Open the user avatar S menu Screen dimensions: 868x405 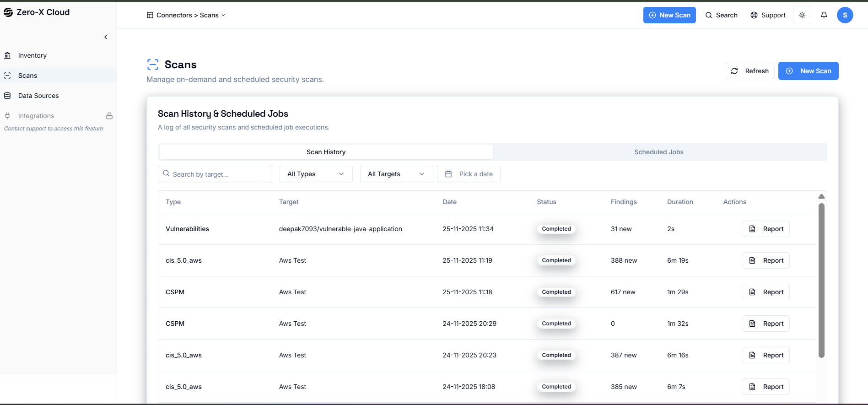pos(845,15)
